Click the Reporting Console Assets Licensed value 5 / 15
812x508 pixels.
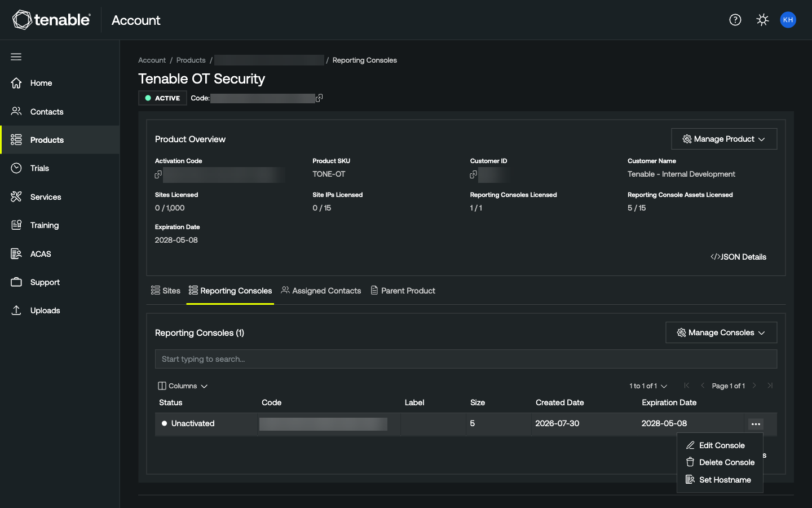click(x=637, y=208)
